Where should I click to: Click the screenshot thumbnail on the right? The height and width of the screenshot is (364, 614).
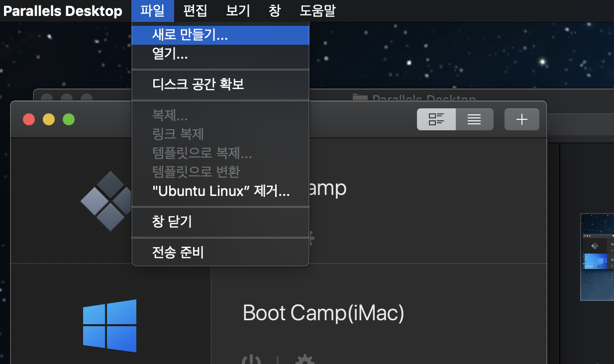[x=597, y=257]
